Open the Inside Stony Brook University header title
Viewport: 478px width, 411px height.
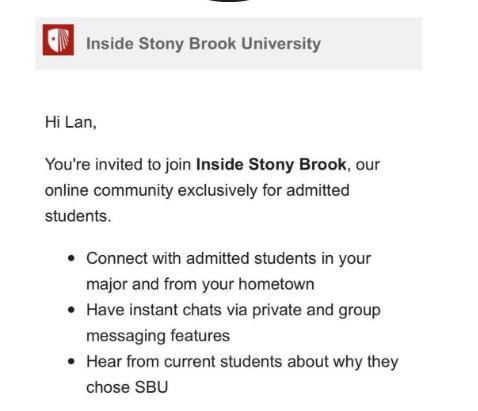(x=203, y=44)
